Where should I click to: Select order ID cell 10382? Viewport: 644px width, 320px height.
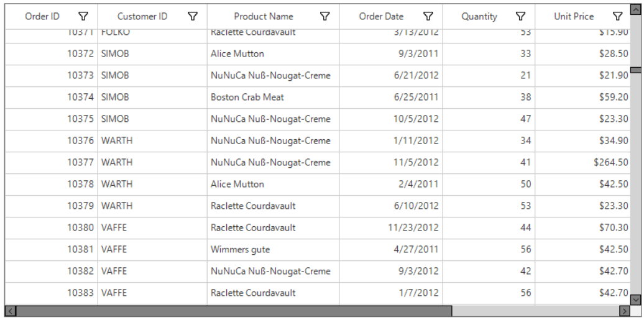[52, 272]
